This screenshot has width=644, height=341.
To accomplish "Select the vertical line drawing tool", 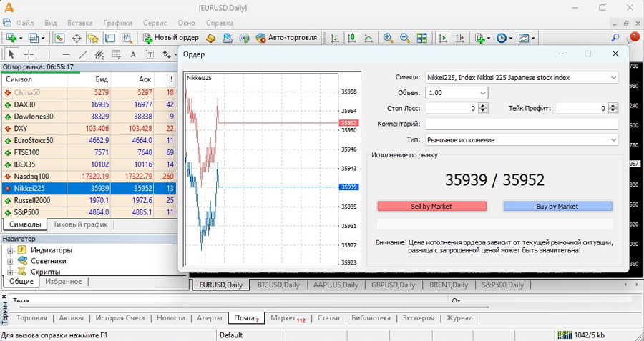I will (x=49, y=54).
